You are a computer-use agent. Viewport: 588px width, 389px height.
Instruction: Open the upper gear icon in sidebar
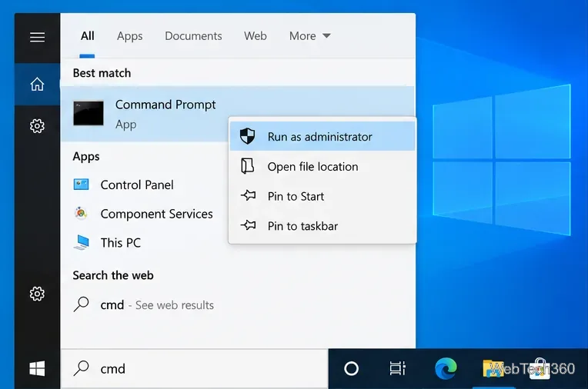coord(37,126)
